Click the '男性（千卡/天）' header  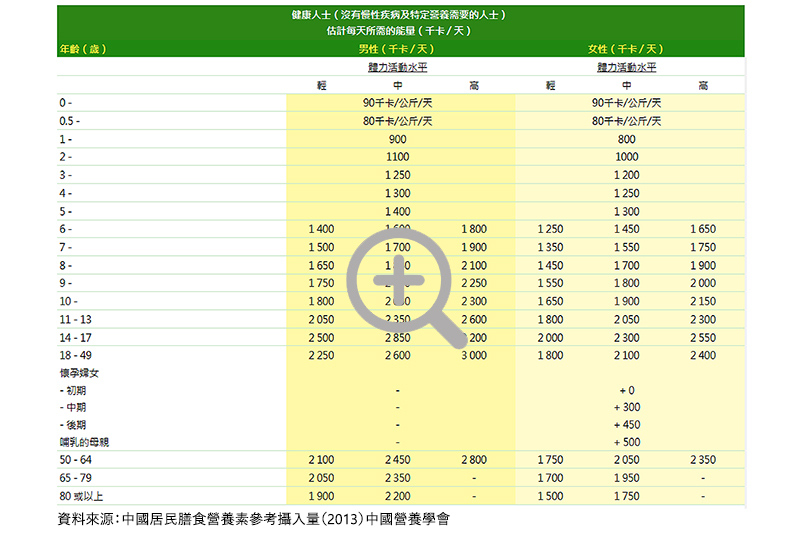click(x=396, y=49)
